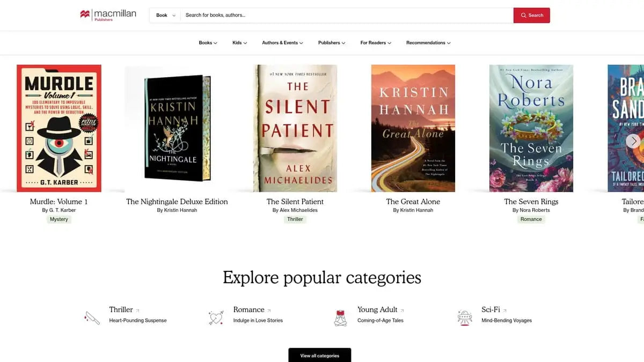Open the Young Adult category heading
644x362 pixels.
coord(377,309)
